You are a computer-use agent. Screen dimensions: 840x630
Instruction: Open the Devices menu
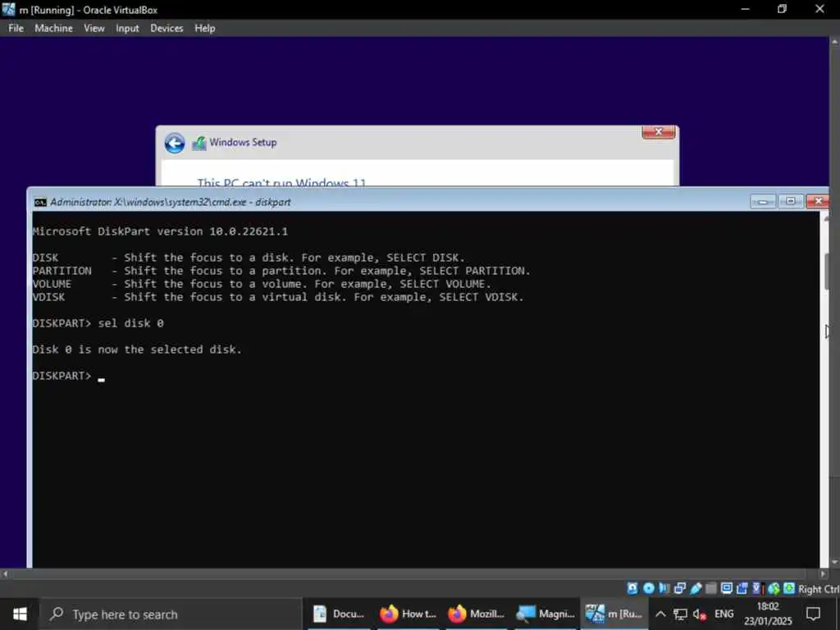[x=167, y=29]
